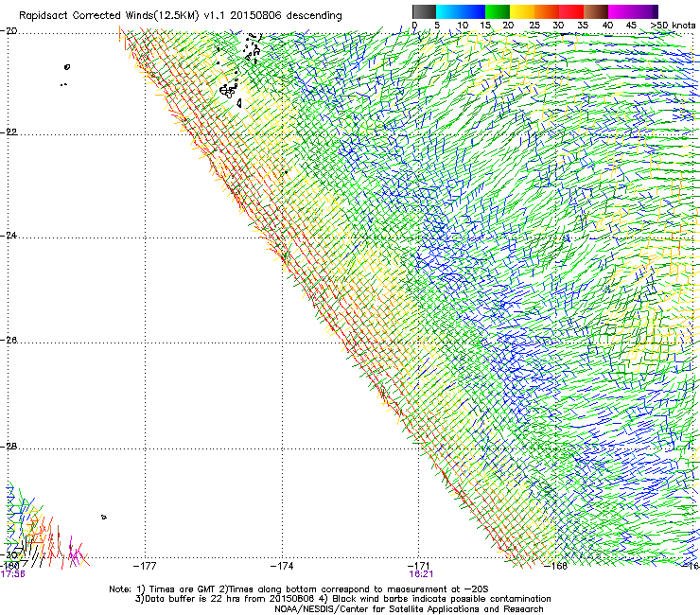The width and height of the screenshot is (700, 615).
Task: Click the '20150806 descending' date in the title
Action: (287, 15)
